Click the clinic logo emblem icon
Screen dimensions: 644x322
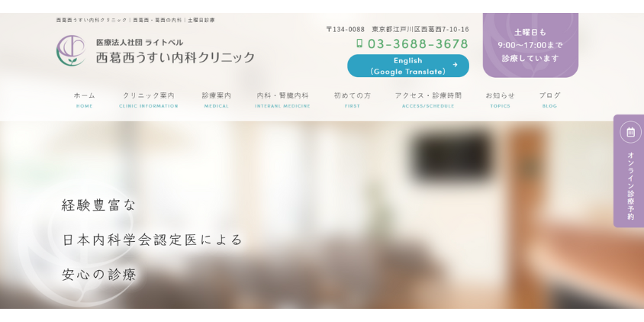(71, 50)
